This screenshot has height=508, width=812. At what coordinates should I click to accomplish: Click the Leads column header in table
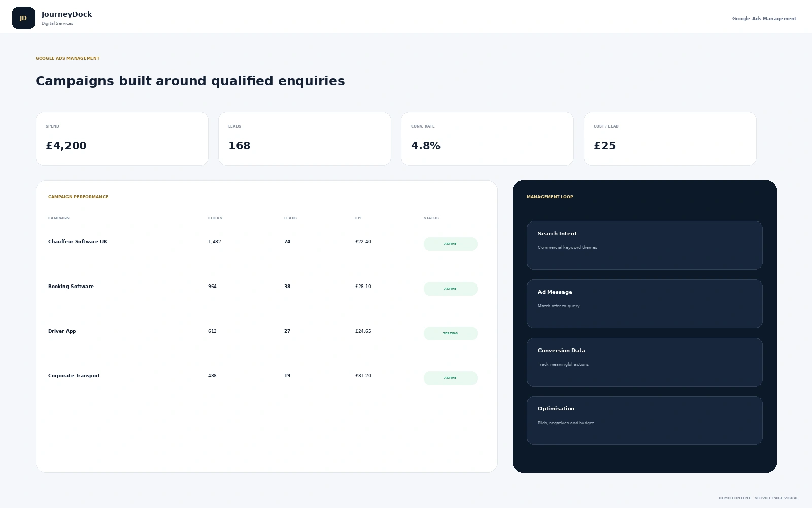[x=290, y=218]
